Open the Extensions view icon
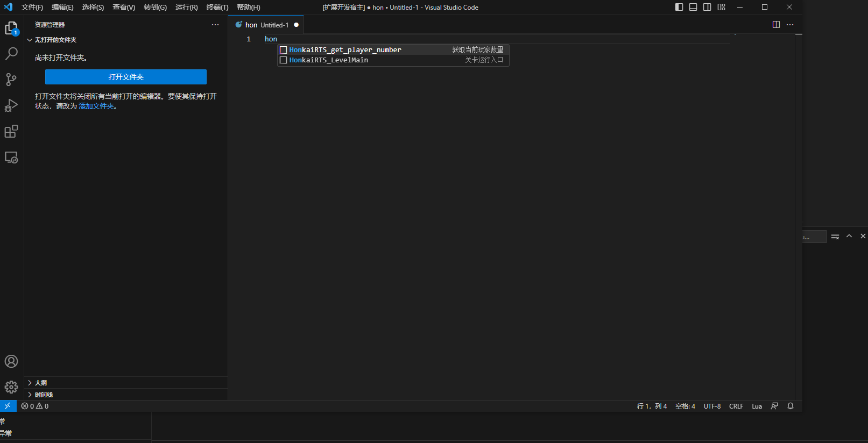The width and height of the screenshot is (868, 443). 11,131
